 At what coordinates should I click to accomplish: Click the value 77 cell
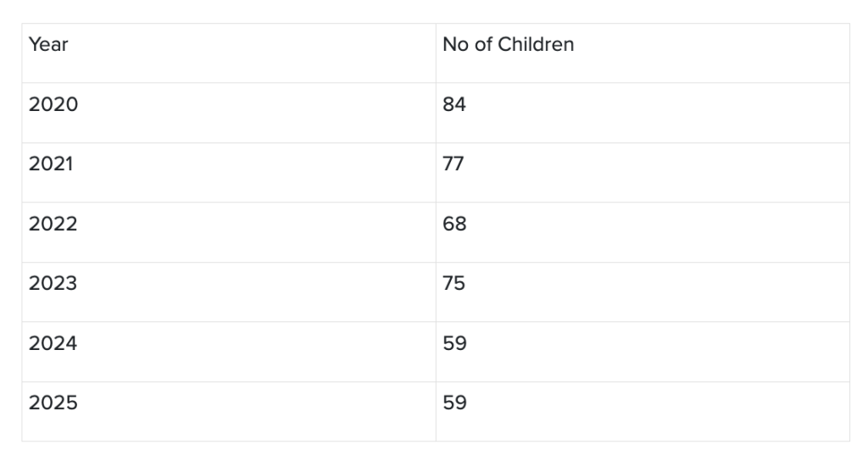(x=643, y=173)
